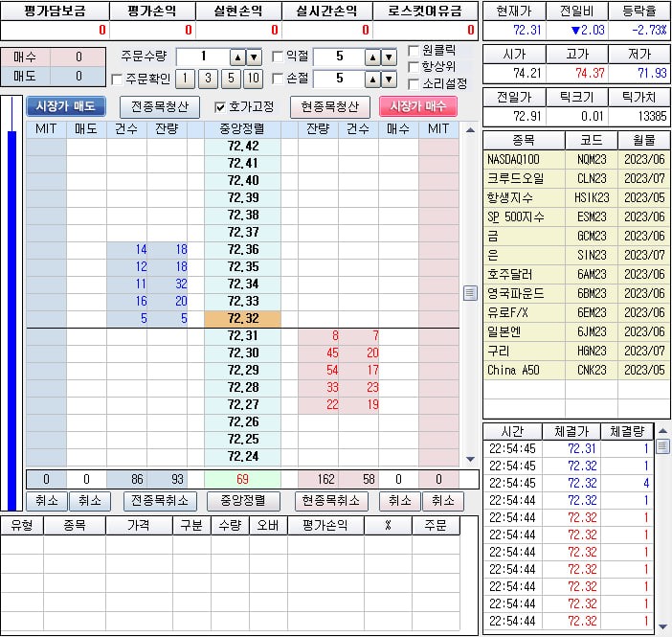Click the 현종목청산 button

coord(329,106)
